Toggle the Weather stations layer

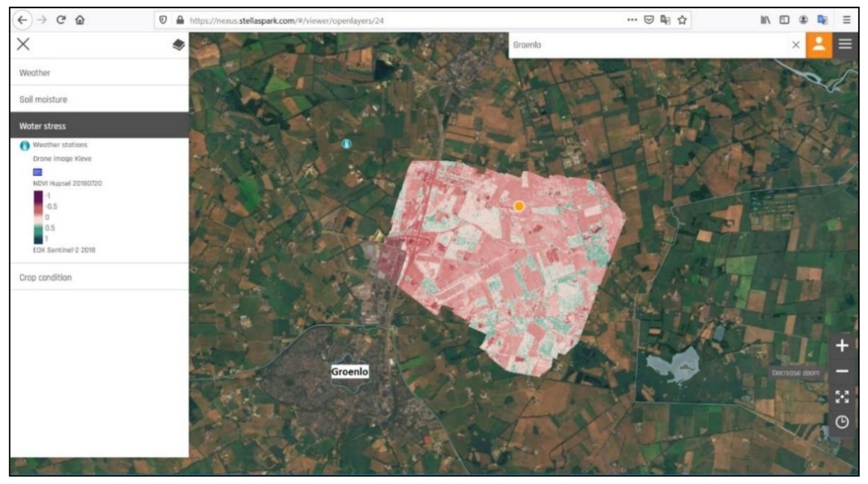coord(60,145)
